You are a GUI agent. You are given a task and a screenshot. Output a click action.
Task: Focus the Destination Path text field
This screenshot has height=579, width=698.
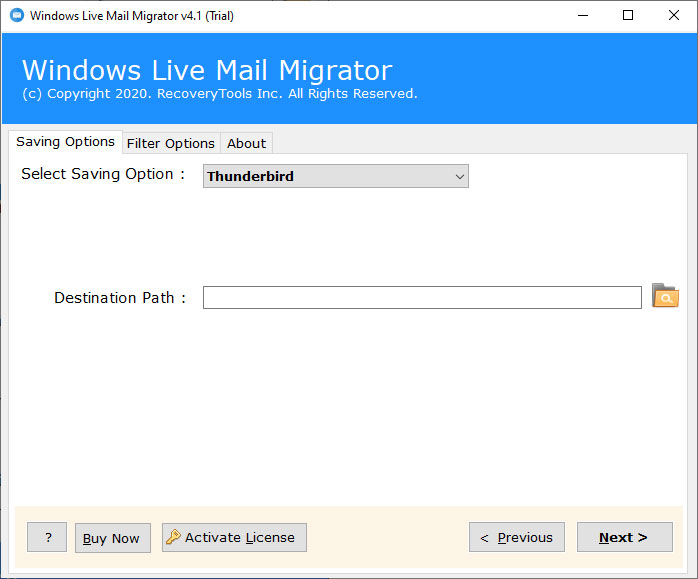pos(421,297)
